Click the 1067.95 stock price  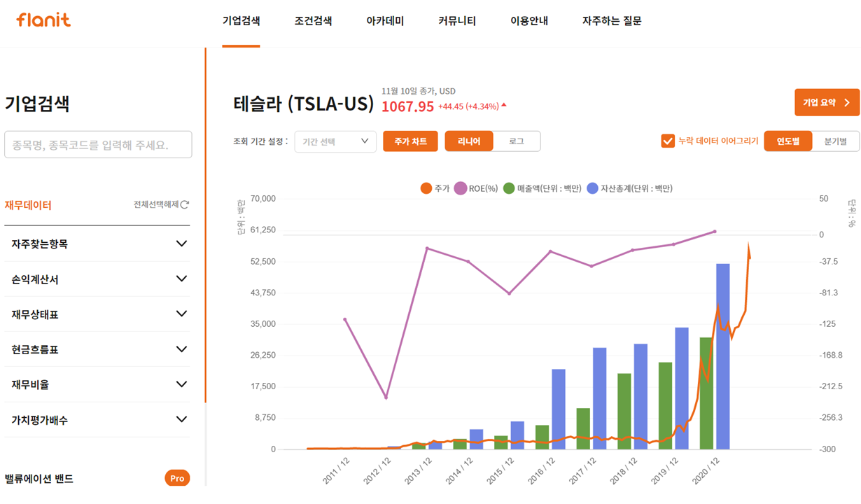408,106
